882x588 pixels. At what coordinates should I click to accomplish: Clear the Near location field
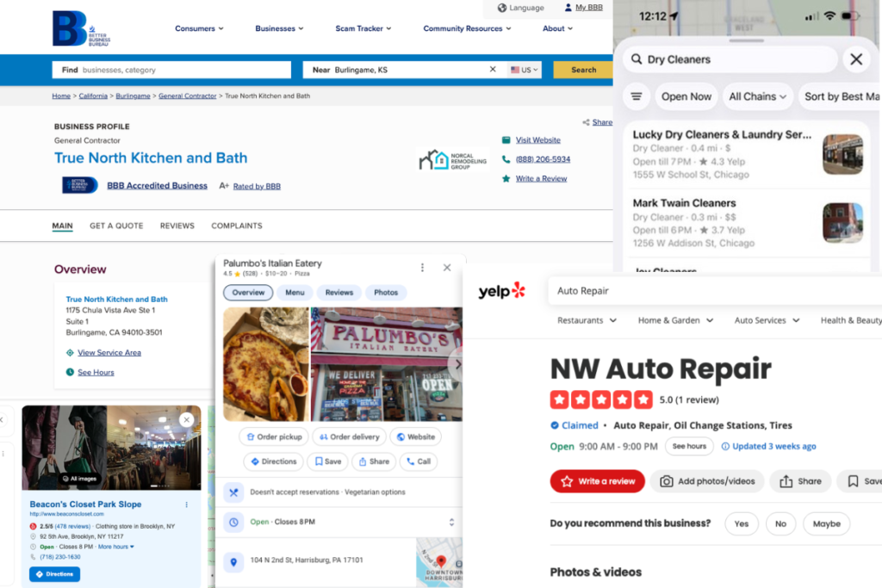click(x=493, y=69)
